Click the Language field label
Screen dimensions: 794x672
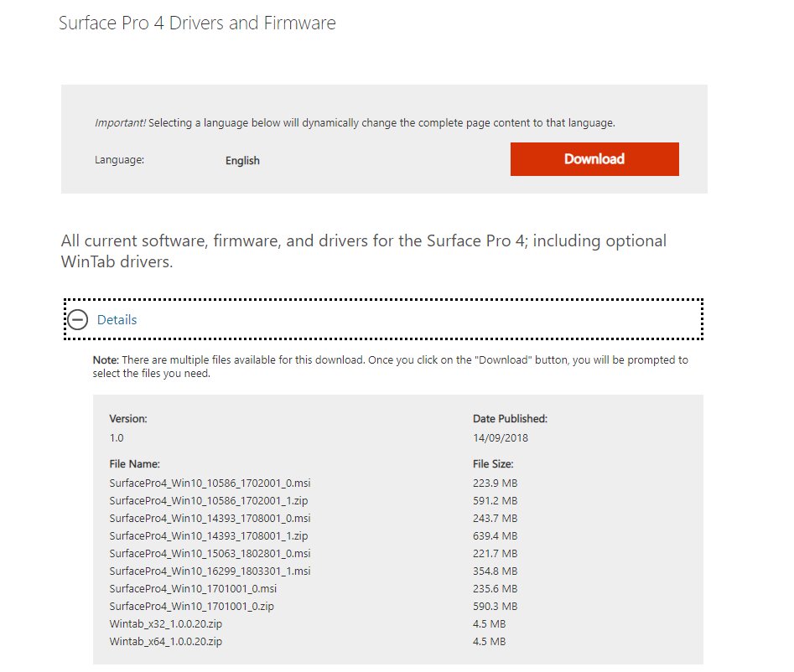point(118,159)
